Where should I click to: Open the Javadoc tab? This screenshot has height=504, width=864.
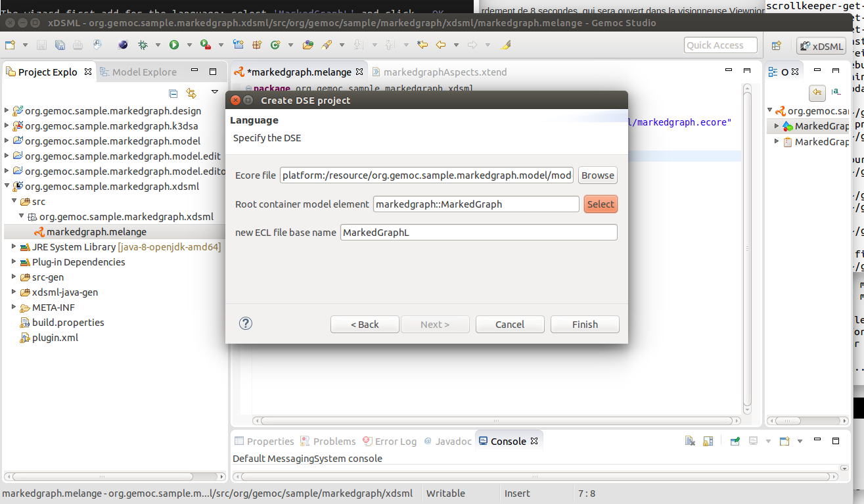coord(447,441)
